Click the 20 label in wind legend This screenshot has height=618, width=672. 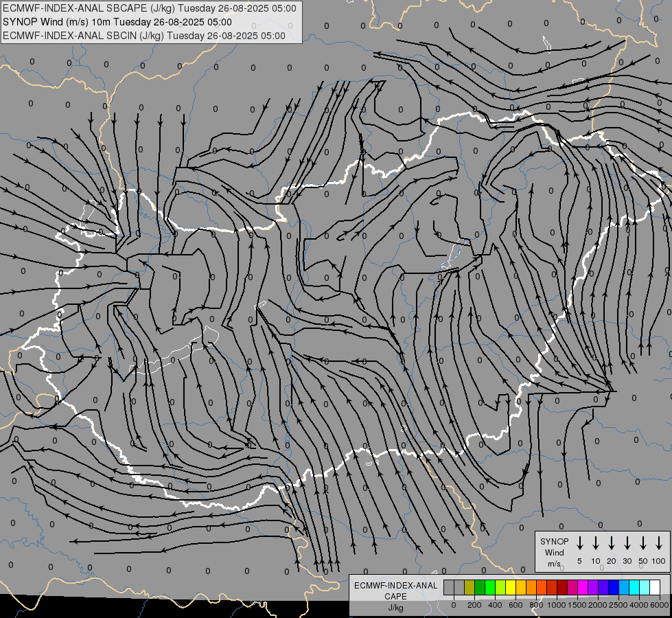[x=612, y=561]
